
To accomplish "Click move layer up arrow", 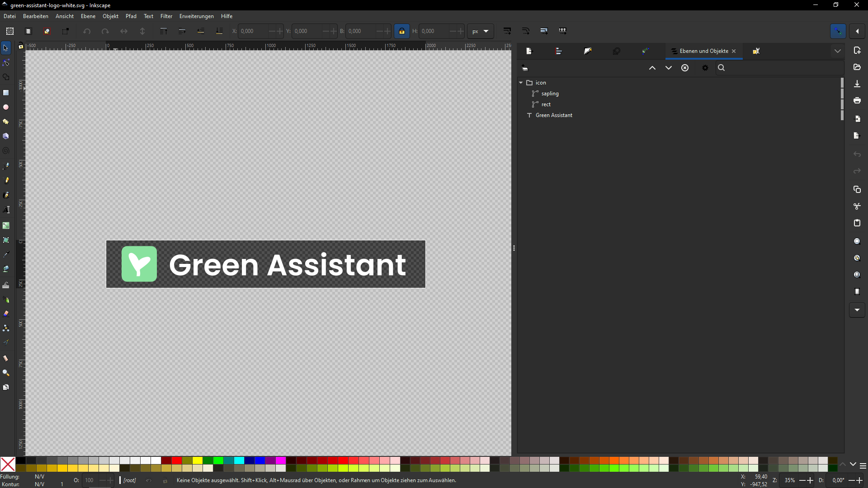I will tap(652, 68).
